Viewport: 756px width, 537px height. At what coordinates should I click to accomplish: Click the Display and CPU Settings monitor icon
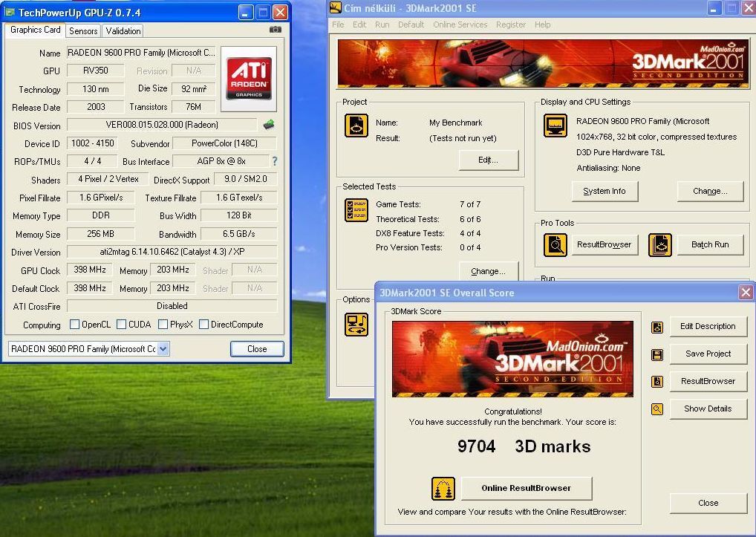coord(555,126)
